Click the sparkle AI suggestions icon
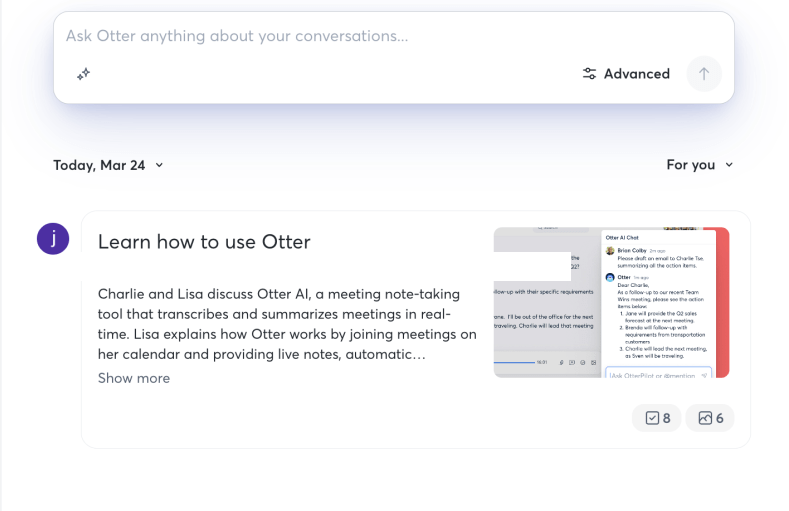The width and height of the screenshot is (789, 511). 84,74
